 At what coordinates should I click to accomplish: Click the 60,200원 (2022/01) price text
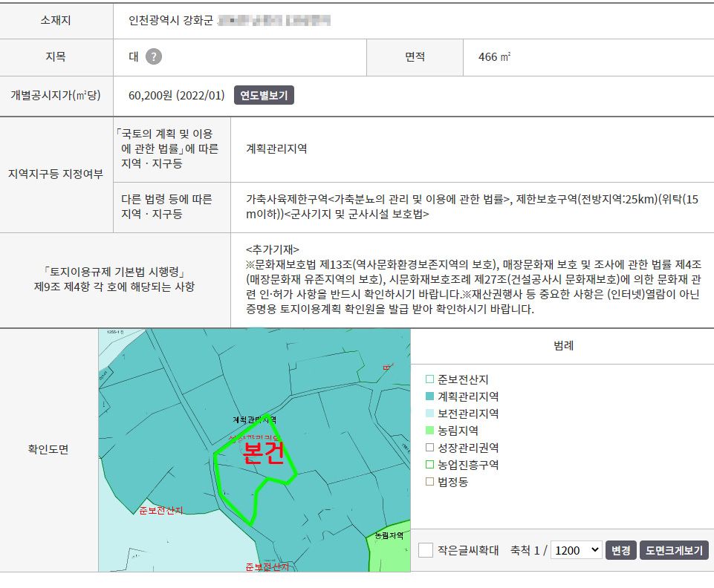(176, 96)
